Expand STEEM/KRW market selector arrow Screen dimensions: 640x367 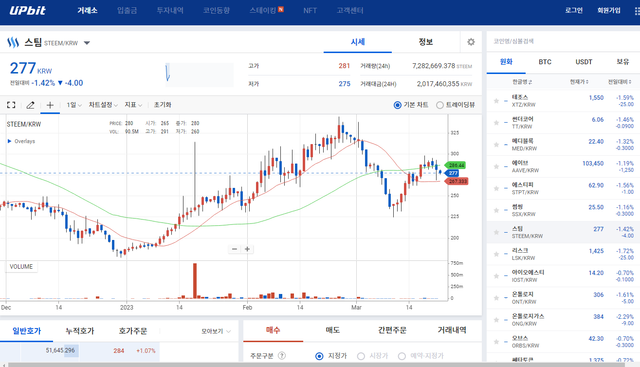coord(87,43)
